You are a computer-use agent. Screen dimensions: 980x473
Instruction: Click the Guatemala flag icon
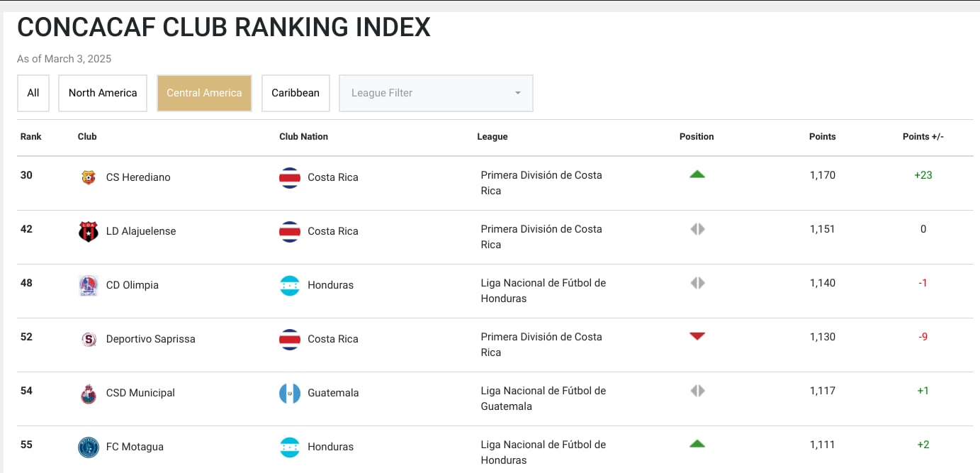(290, 393)
